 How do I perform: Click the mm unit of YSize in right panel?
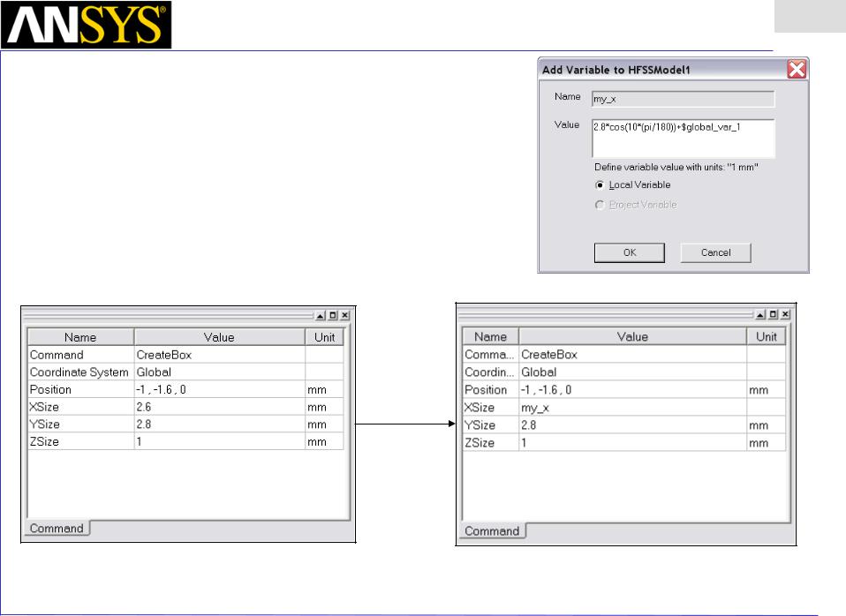click(767, 425)
